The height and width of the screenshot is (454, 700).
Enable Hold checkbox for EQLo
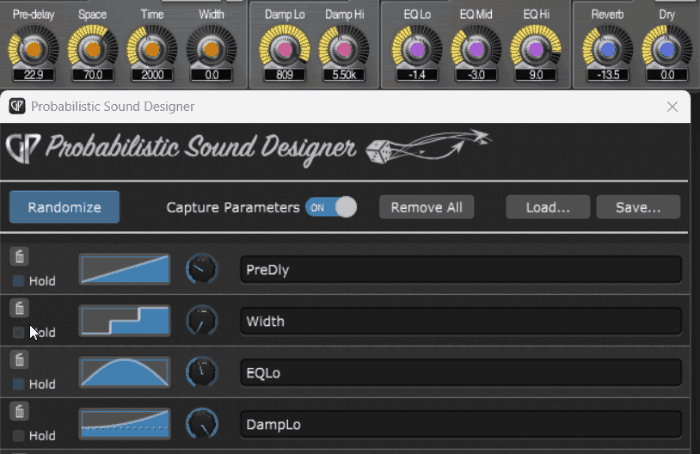(18, 384)
